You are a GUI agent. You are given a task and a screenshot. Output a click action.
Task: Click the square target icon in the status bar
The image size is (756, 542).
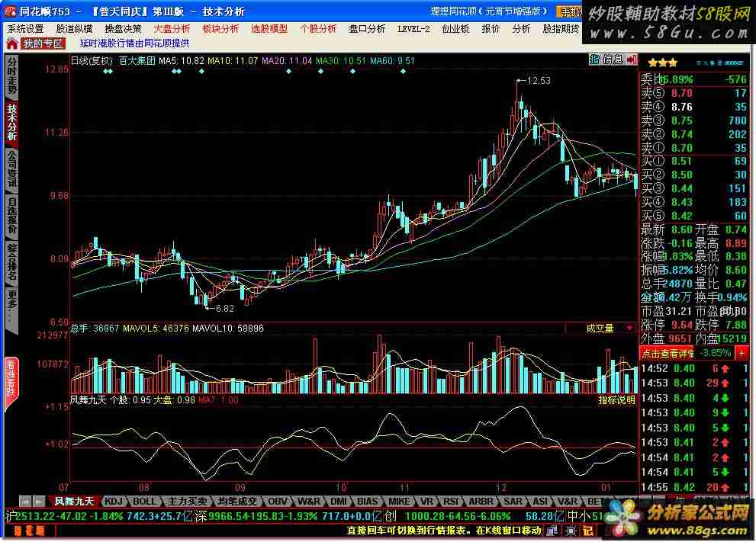click(x=571, y=531)
